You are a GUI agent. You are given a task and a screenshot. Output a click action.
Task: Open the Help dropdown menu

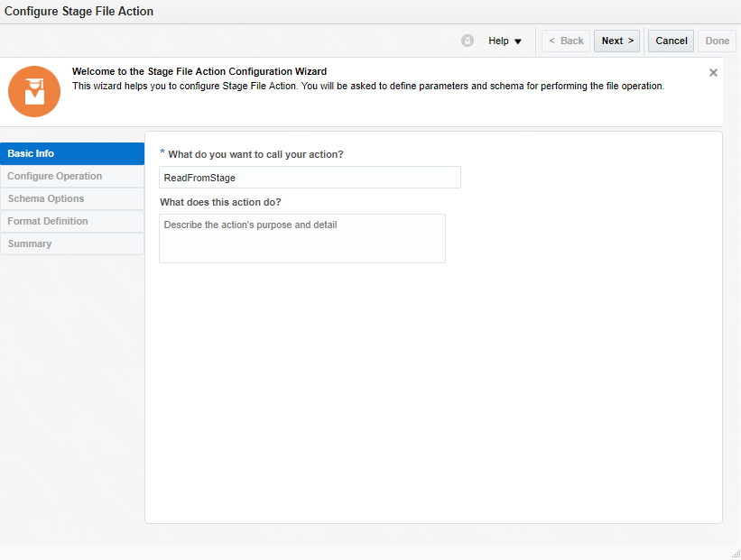505,41
